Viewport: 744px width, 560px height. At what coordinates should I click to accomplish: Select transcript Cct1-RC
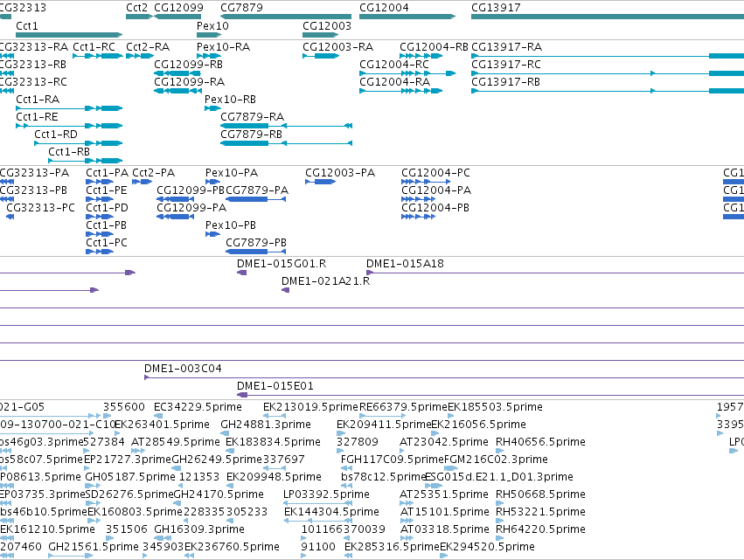coord(98,56)
